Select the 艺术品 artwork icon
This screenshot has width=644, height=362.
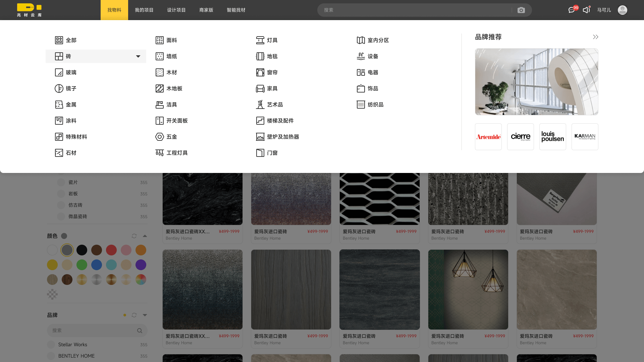(x=260, y=105)
